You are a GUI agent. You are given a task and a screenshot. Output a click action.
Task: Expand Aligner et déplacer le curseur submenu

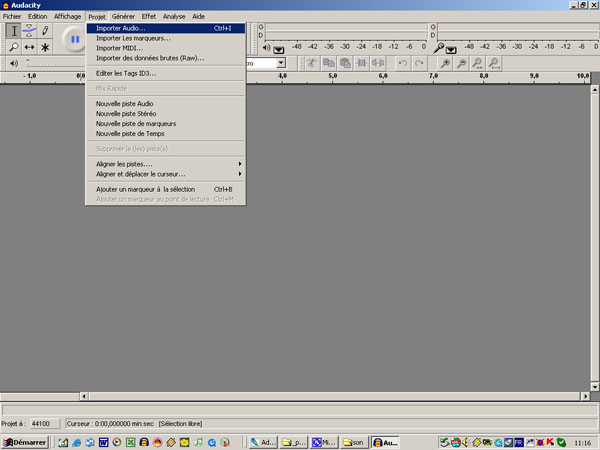point(165,174)
